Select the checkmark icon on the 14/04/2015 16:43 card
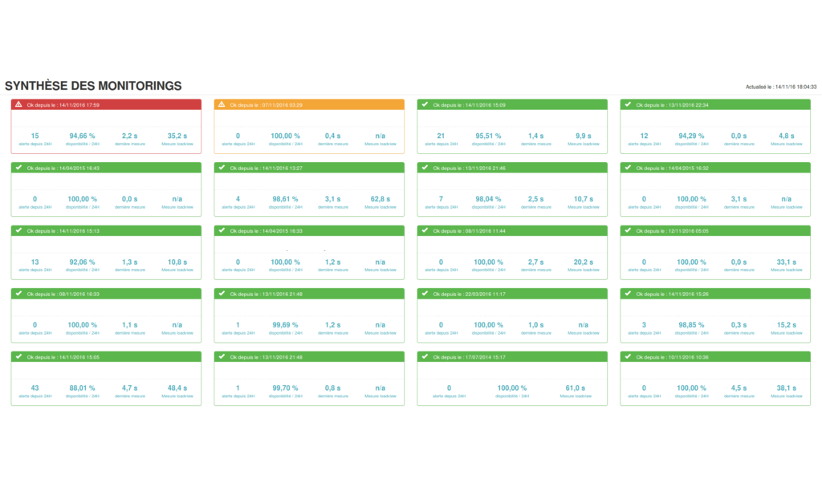Viewport: 822px width, 504px height. click(x=19, y=167)
